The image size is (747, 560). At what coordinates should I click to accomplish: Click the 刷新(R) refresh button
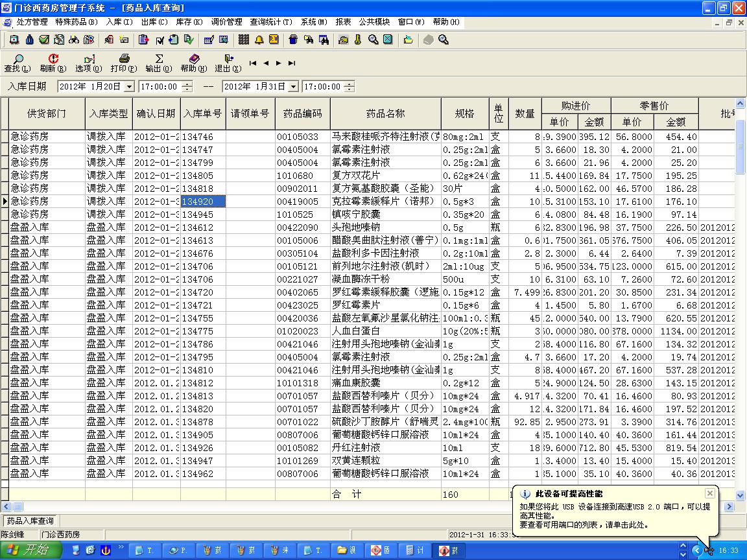coord(53,64)
